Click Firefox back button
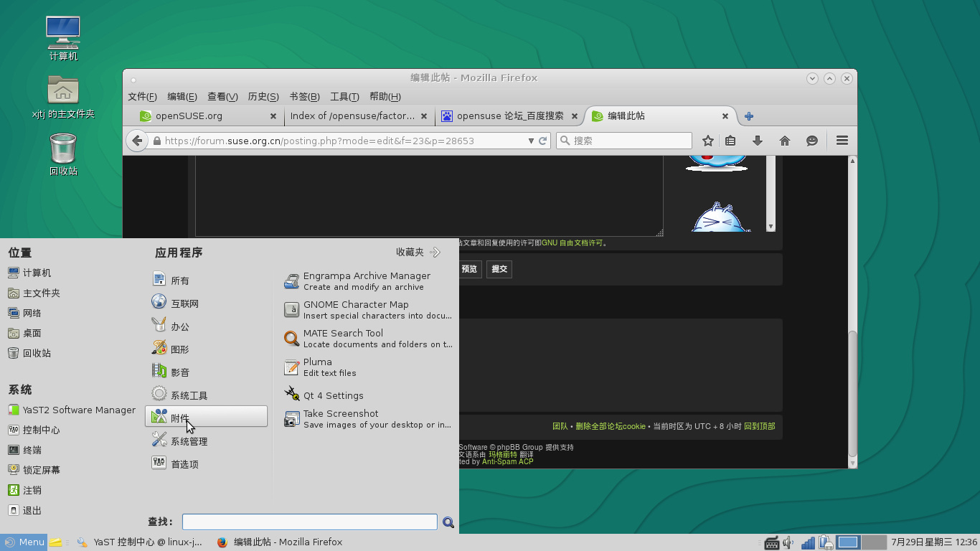Viewport: 980px width, 551px height. [x=137, y=141]
